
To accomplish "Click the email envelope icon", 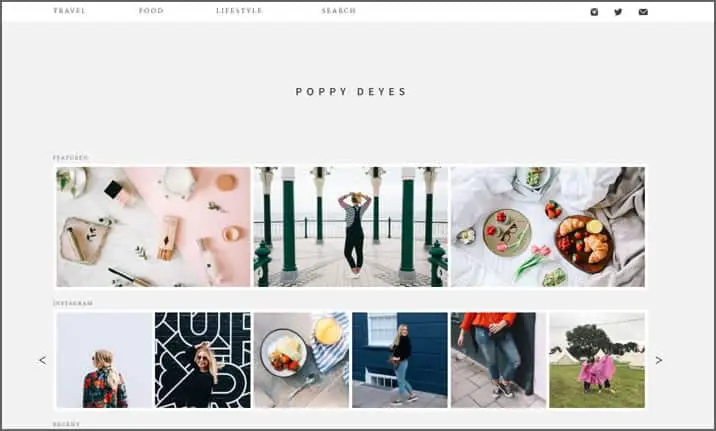I will click(x=643, y=12).
